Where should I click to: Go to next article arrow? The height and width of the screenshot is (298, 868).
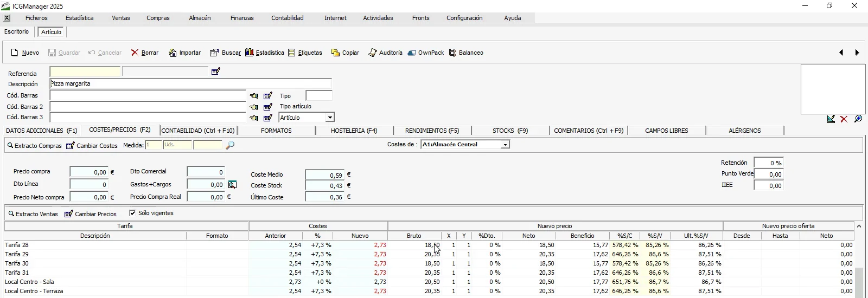pos(857,53)
